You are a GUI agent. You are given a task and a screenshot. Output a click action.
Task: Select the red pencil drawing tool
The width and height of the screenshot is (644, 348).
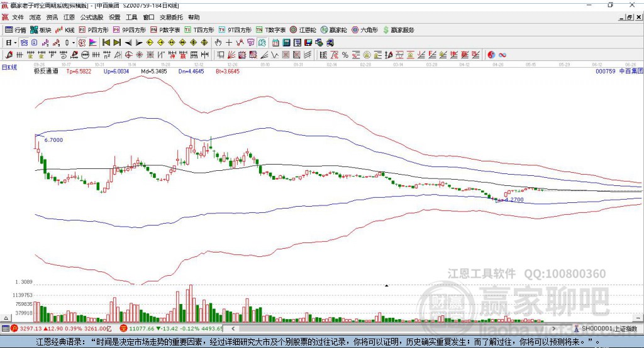[9, 55]
